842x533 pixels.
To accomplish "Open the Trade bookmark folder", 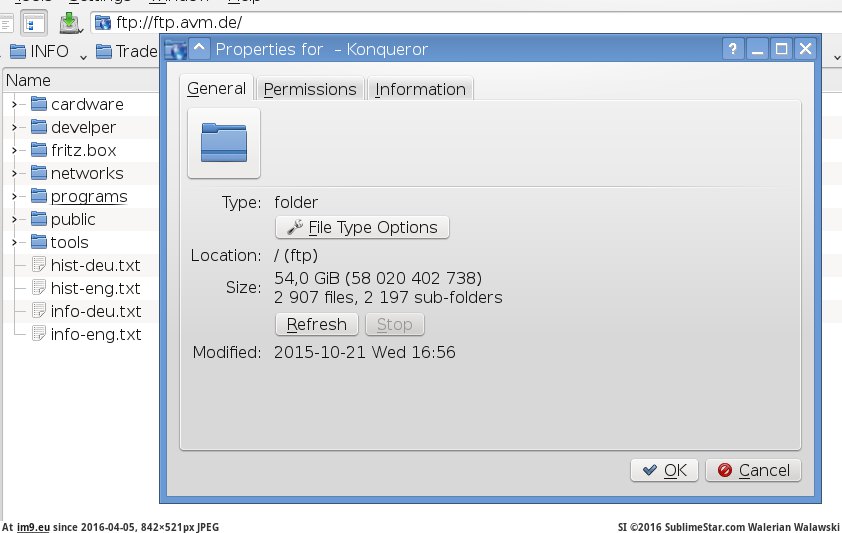I will click(127, 51).
